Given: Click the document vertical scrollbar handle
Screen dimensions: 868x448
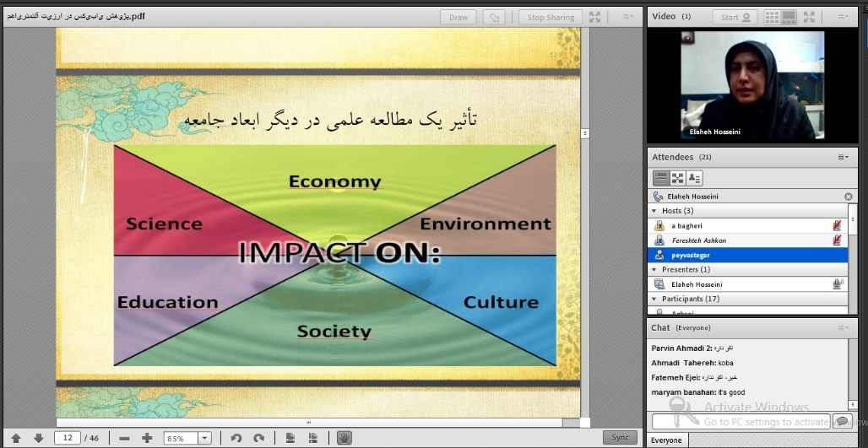Looking at the screenshot, I should [584, 133].
